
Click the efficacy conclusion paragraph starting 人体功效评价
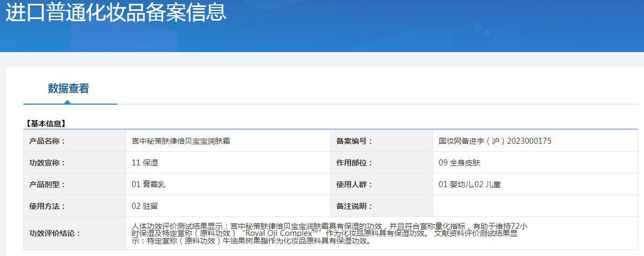tap(329, 233)
